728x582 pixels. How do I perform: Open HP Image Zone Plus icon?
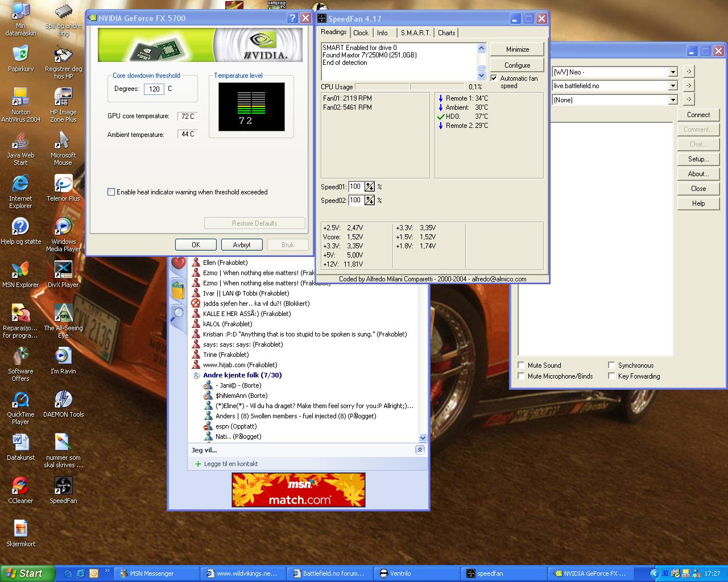[63, 105]
